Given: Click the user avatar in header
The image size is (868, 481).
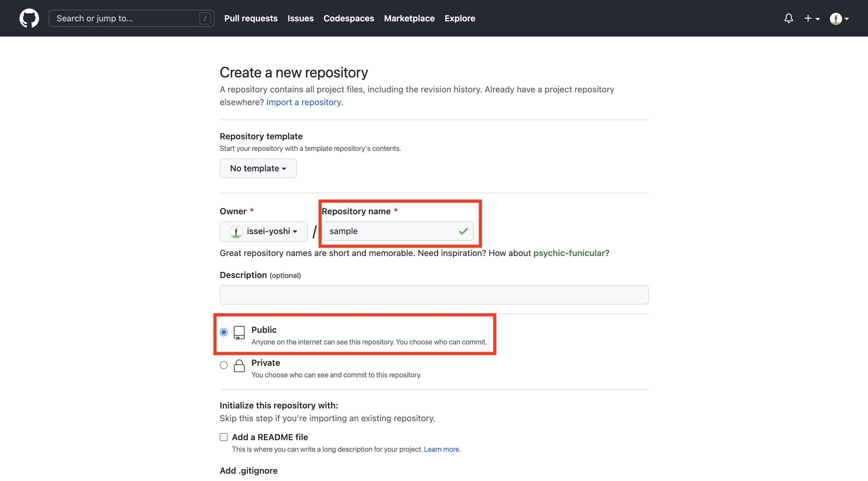Looking at the screenshot, I should tap(835, 19).
